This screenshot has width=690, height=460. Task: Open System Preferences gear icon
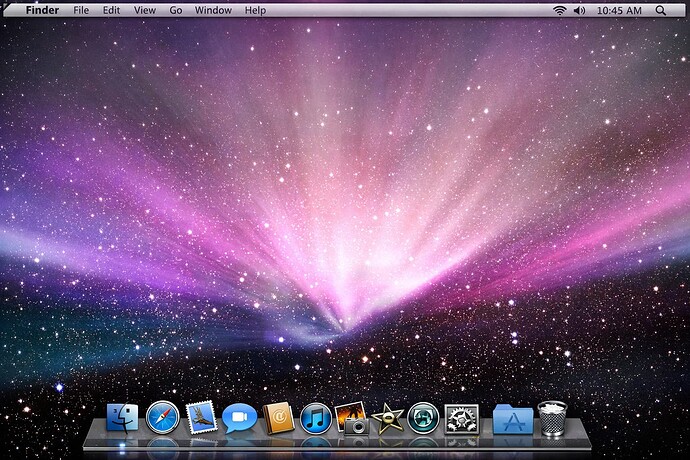[462, 420]
